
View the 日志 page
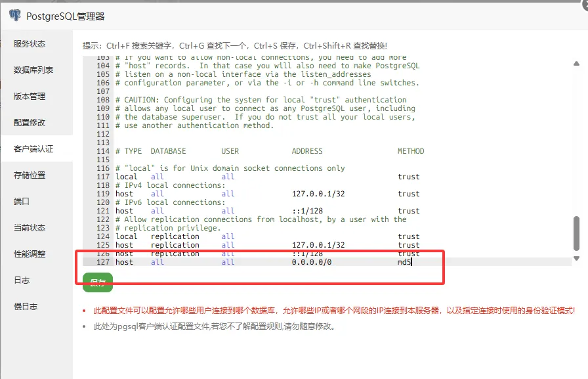click(22, 280)
